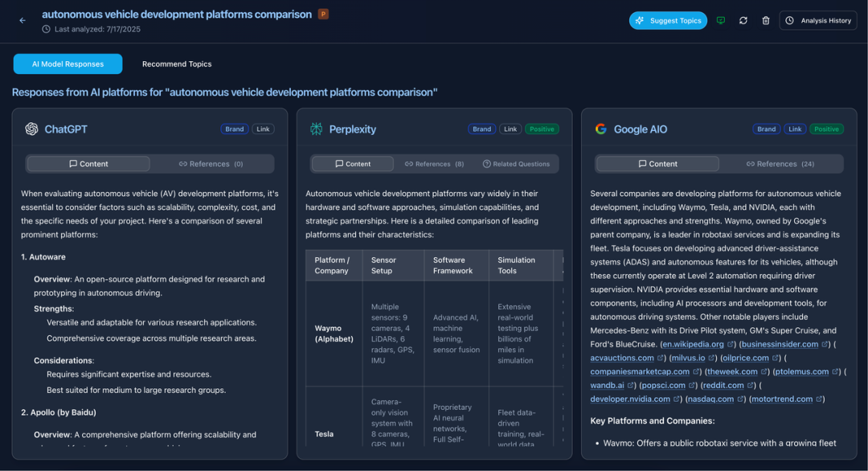
Task: Click the Positive badge on Google AIO card
Action: point(826,129)
